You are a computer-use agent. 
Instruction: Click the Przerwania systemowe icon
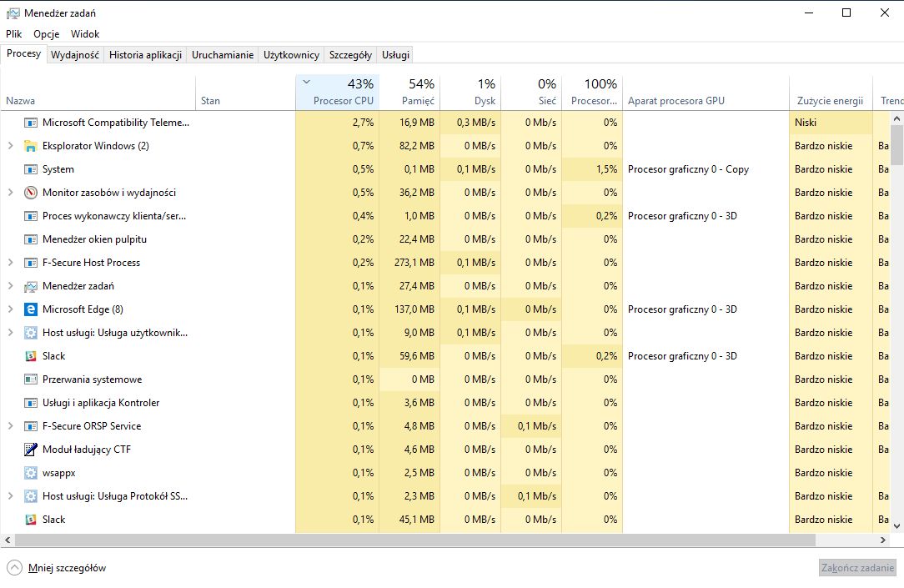click(x=31, y=379)
